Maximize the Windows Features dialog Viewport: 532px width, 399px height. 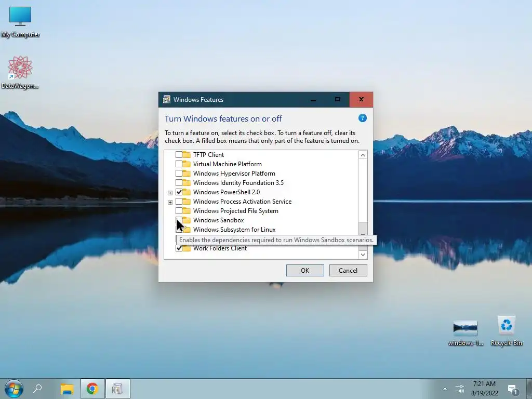pyautogui.click(x=337, y=99)
